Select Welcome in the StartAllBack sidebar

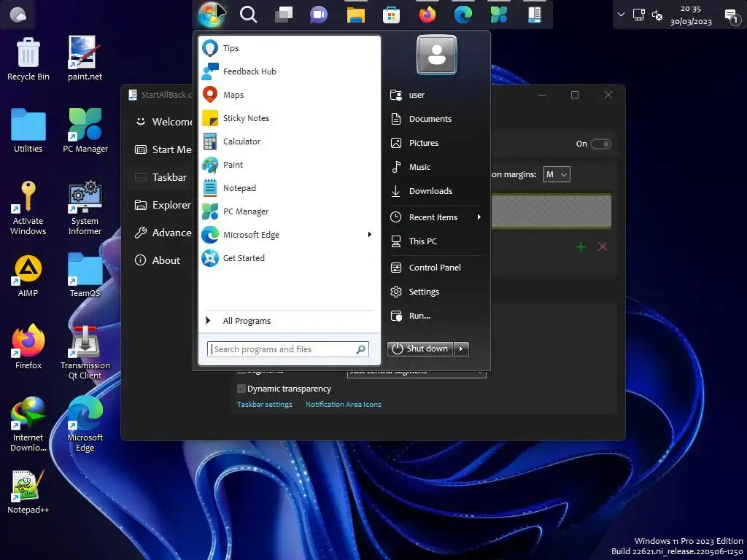tap(162, 122)
